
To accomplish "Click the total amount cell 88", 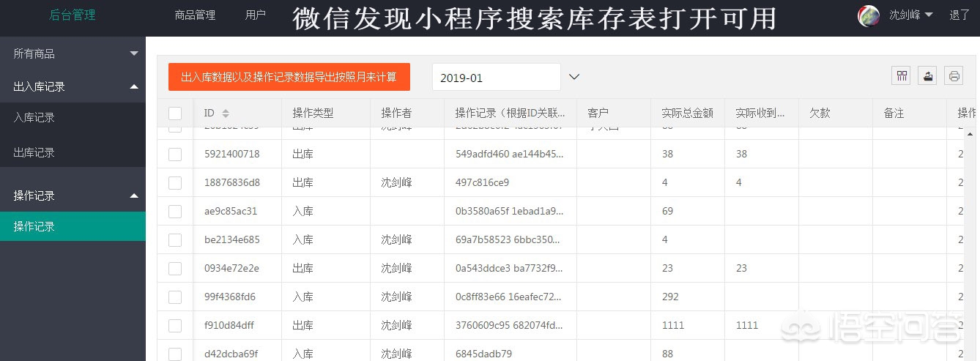I will click(x=667, y=354).
